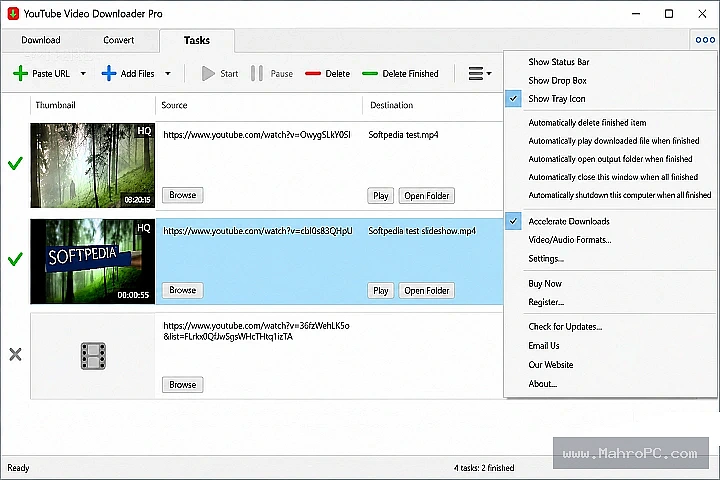Image resolution: width=720 pixels, height=480 pixels.
Task: Click the green plus Paste URL icon
Action: pyautogui.click(x=20, y=73)
